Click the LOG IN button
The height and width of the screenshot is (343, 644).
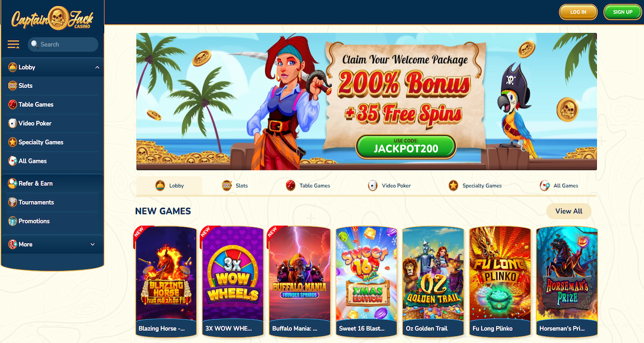[578, 12]
